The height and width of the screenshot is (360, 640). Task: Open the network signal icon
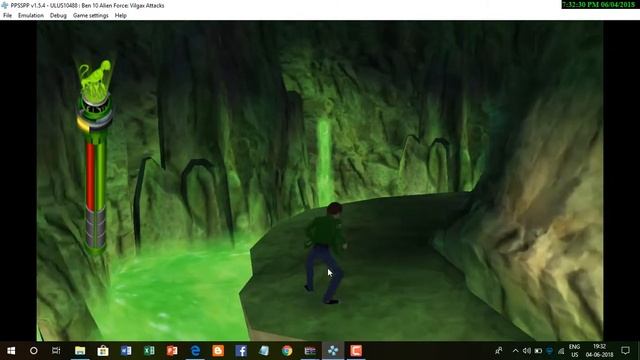(x=561, y=351)
